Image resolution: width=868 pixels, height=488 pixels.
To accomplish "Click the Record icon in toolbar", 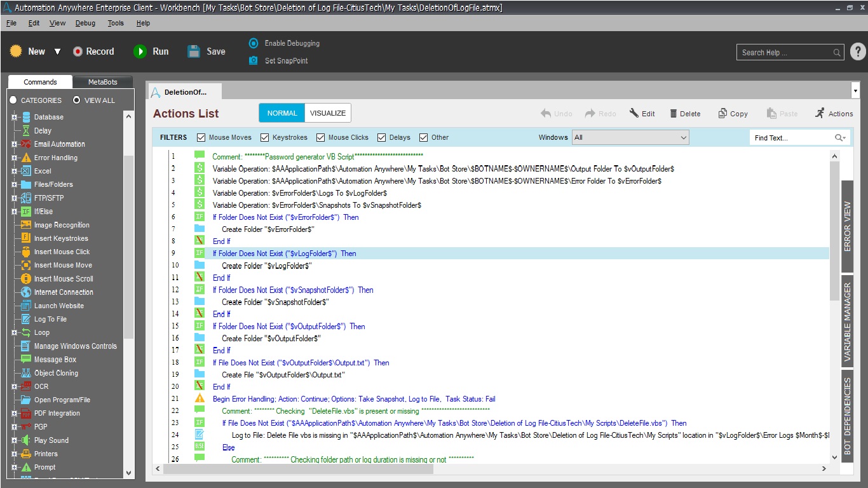I will pos(78,51).
